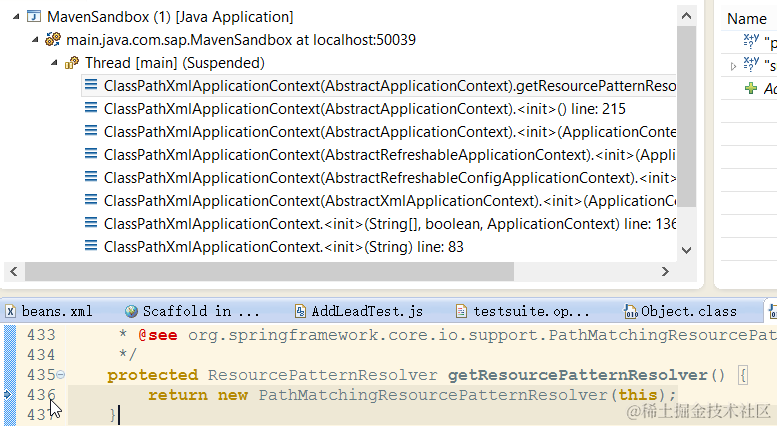Click stack frame icon for line: 215 row
The image size is (777, 426).
[x=91, y=107]
